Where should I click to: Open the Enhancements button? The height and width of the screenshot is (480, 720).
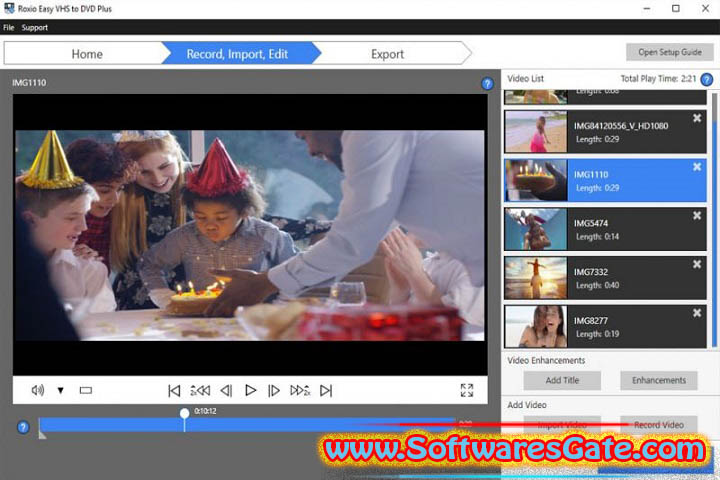pos(659,380)
